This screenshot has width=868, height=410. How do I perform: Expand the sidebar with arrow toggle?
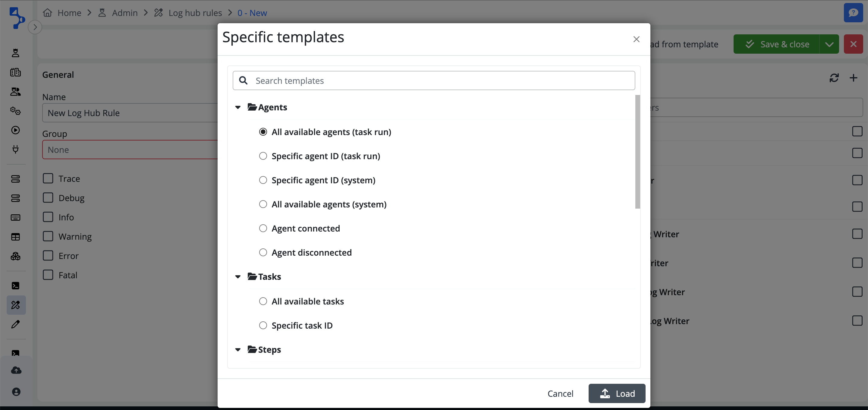(x=35, y=27)
